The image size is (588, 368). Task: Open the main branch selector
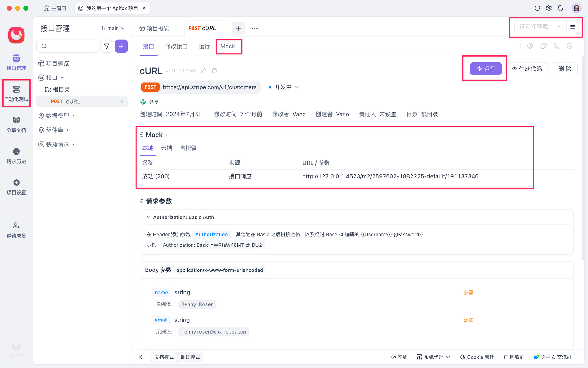113,28
